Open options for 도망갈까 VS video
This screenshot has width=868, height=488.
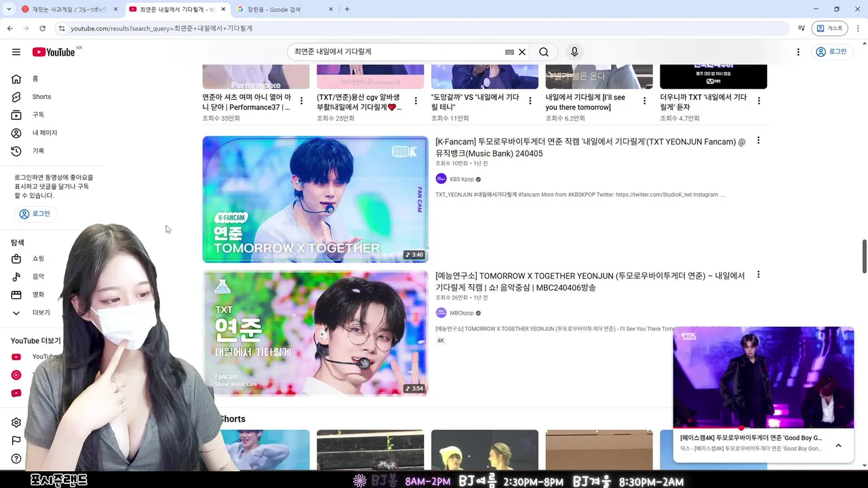coord(530,100)
